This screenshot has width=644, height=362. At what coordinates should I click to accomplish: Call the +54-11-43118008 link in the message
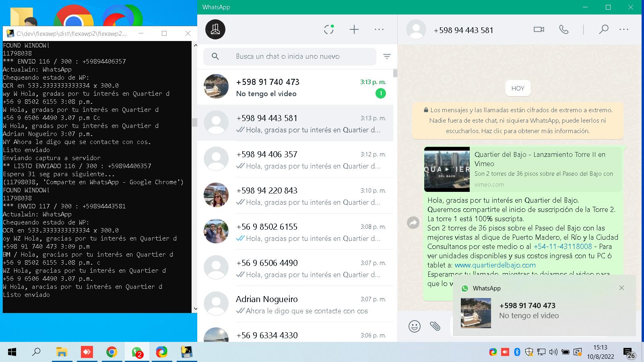pyautogui.click(x=563, y=247)
